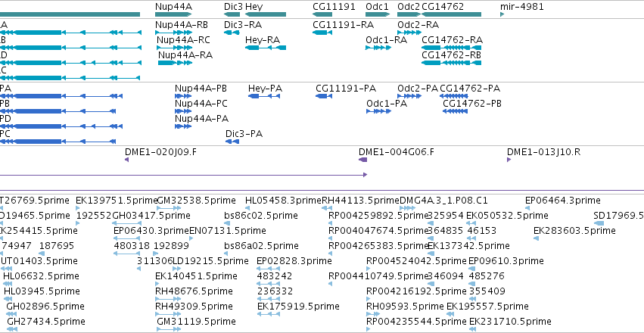Click the HL05458.3prime EST label
644x333 pixels.
pyautogui.click(x=283, y=201)
